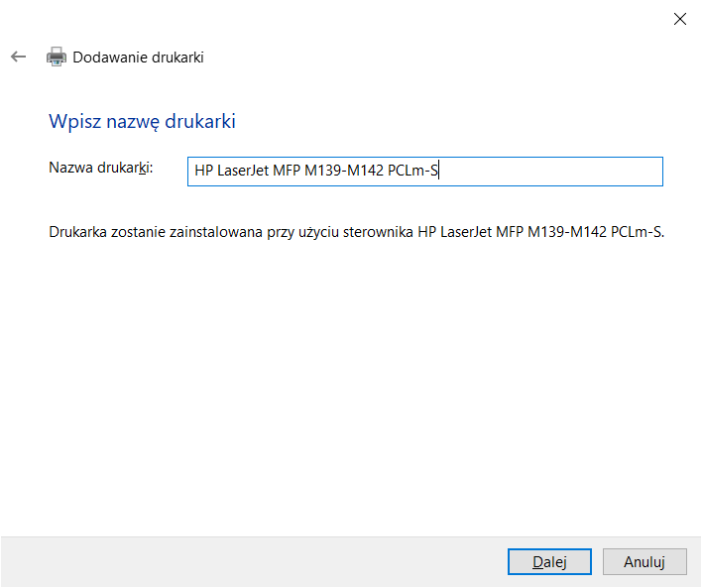
Task: Close the Dodawanie drukarki dialog
Action: 679,19
